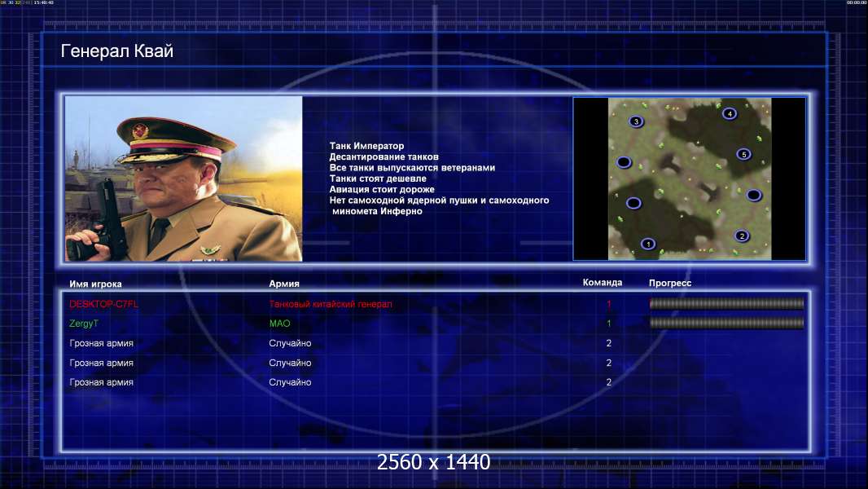Click unnumbered start marker directly below marker 5
The image size is (868, 489).
753,195
